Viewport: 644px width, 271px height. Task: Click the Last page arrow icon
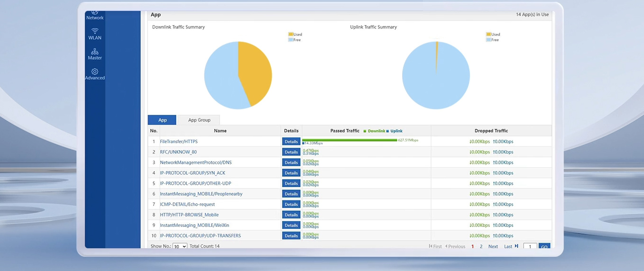click(x=516, y=246)
